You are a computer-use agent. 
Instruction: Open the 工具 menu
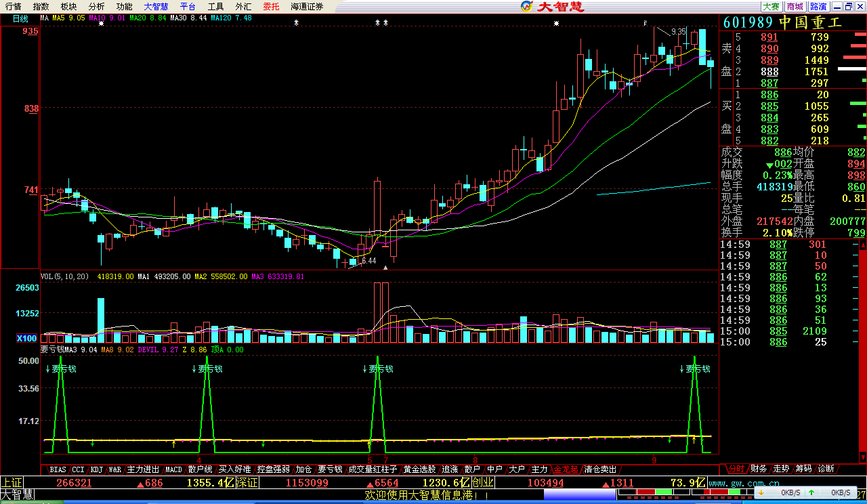pos(216,7)
